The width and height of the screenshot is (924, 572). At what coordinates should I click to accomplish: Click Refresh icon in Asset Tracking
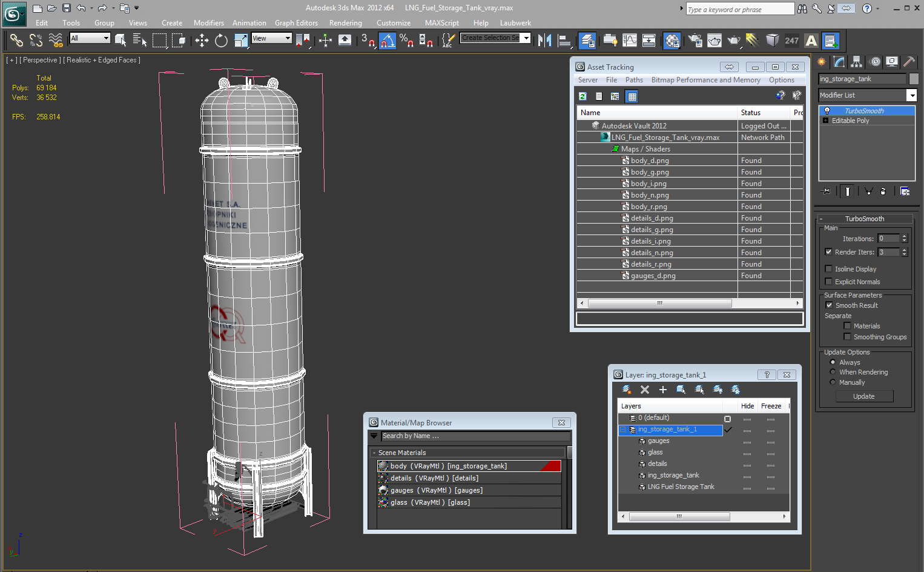582,96
